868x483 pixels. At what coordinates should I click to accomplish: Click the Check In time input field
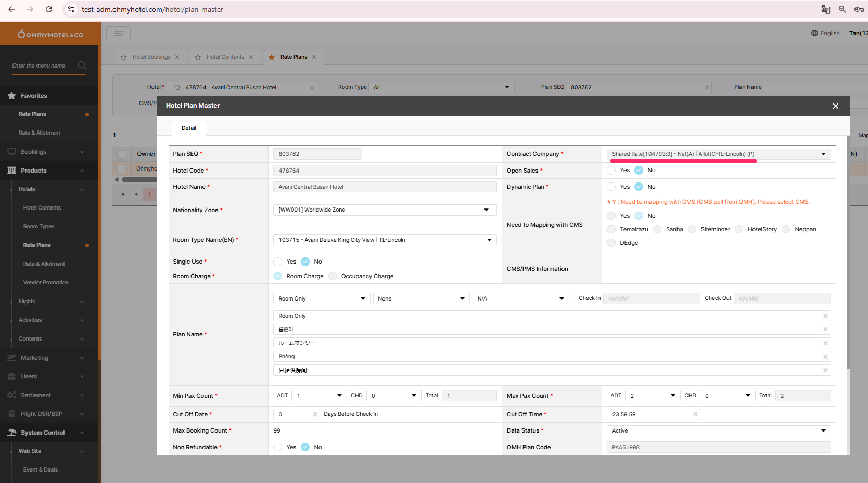coord(651,298)
